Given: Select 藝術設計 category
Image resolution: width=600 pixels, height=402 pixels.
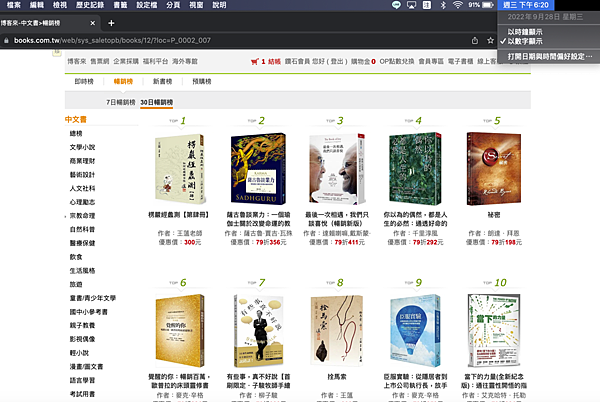Looking at the screenshot, I should tap(82, 175).
